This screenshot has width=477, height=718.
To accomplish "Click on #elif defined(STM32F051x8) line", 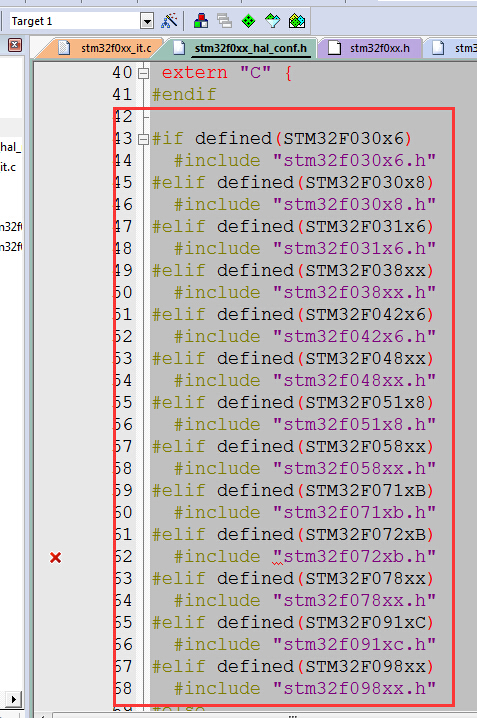I will click(293, 403).
